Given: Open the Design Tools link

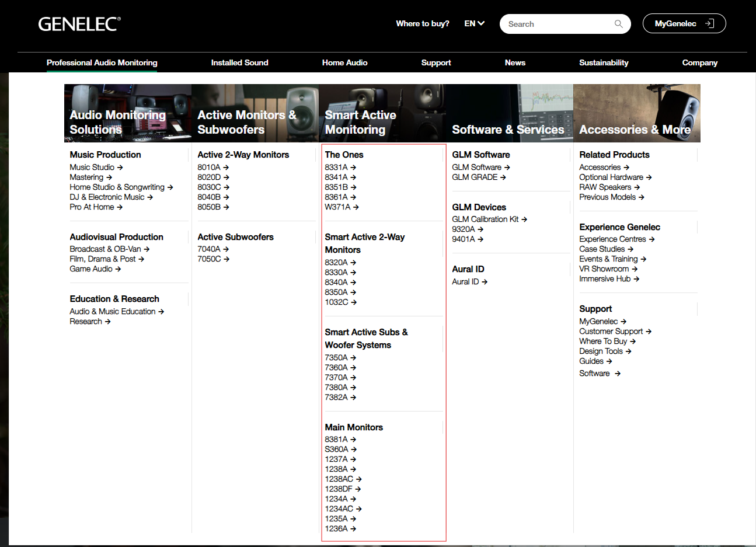Looking at the screenshot, I should point(605,351).
